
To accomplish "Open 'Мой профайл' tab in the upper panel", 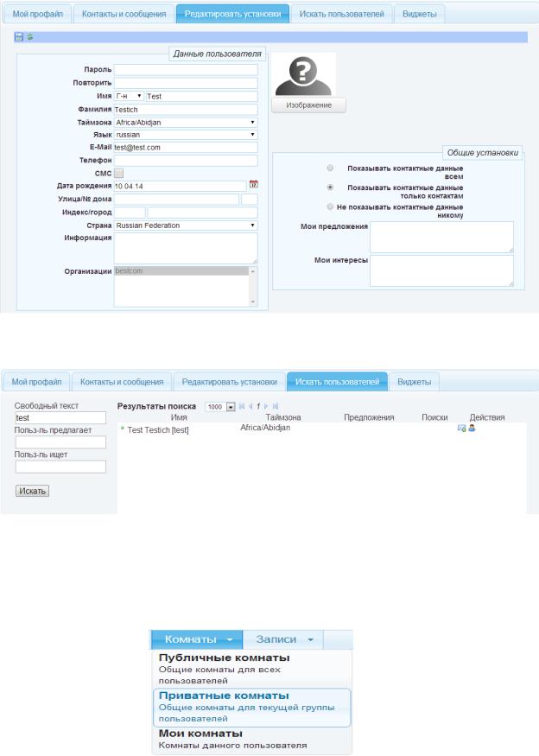I will 38,14.
